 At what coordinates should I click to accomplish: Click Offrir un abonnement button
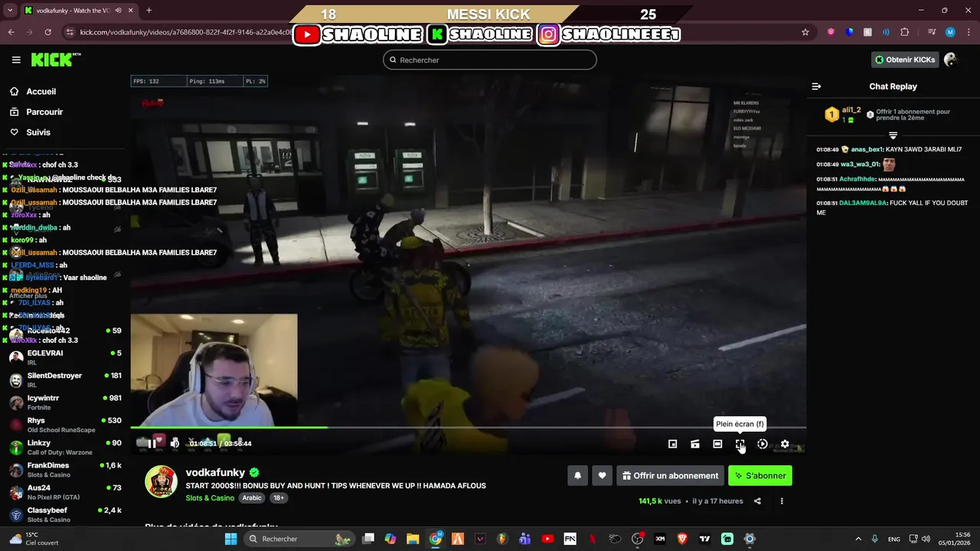[x=670, y=475]
